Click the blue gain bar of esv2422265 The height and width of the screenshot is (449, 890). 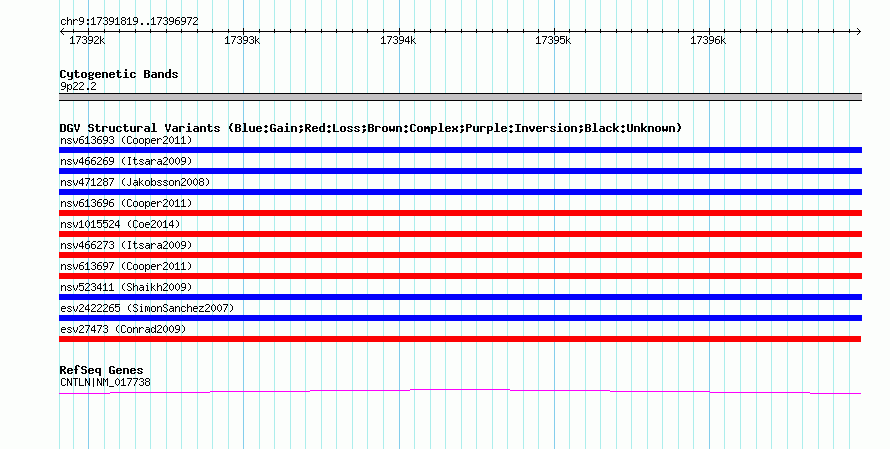[460, 318]
